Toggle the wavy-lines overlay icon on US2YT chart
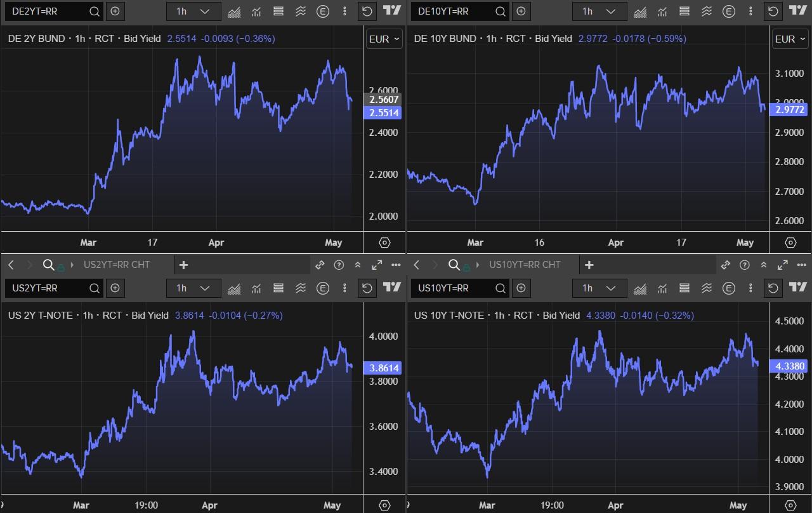Viewport: 812px width, 513px height. [x=301, y=288]
